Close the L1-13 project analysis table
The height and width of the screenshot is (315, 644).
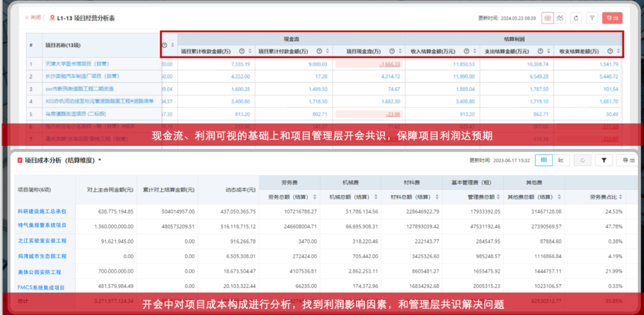(33, 18)
